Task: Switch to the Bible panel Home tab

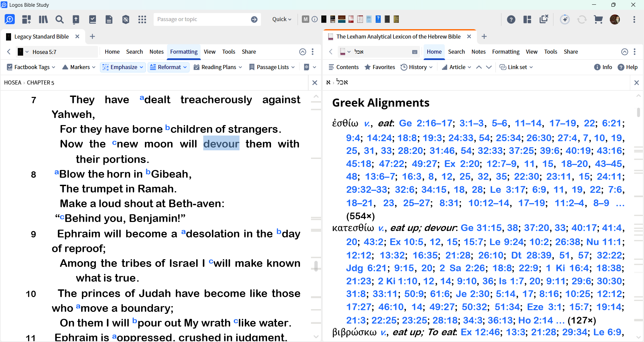Action: coord(112,52)
